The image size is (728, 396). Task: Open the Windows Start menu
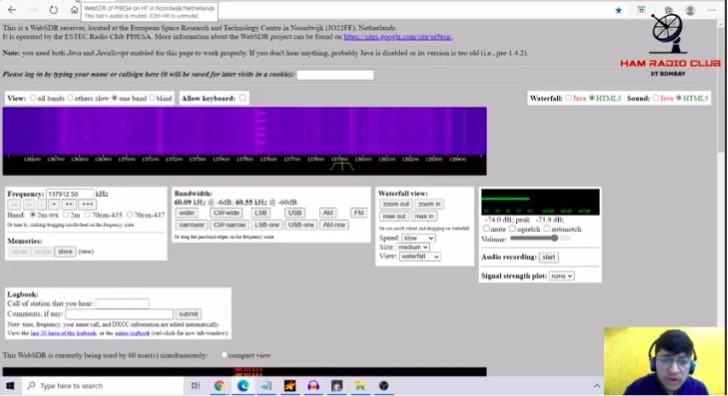click(10, 386)
